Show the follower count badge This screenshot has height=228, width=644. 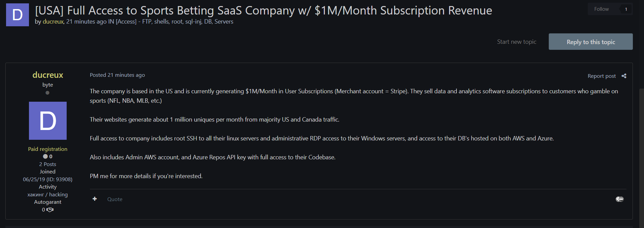point(626,9)
